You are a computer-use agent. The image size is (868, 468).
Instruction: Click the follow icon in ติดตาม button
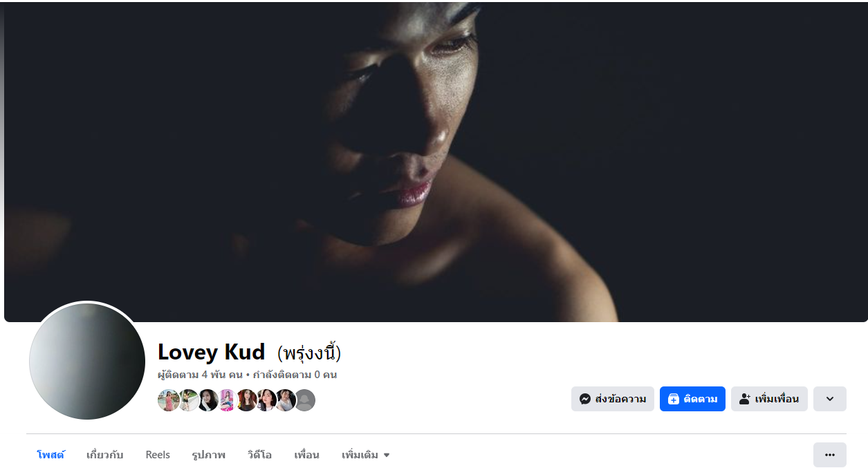pos(674,399)
